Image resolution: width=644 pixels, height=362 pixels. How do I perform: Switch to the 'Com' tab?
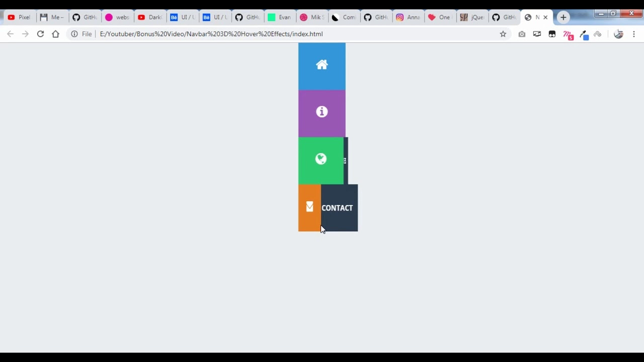(x=344, y=17)
